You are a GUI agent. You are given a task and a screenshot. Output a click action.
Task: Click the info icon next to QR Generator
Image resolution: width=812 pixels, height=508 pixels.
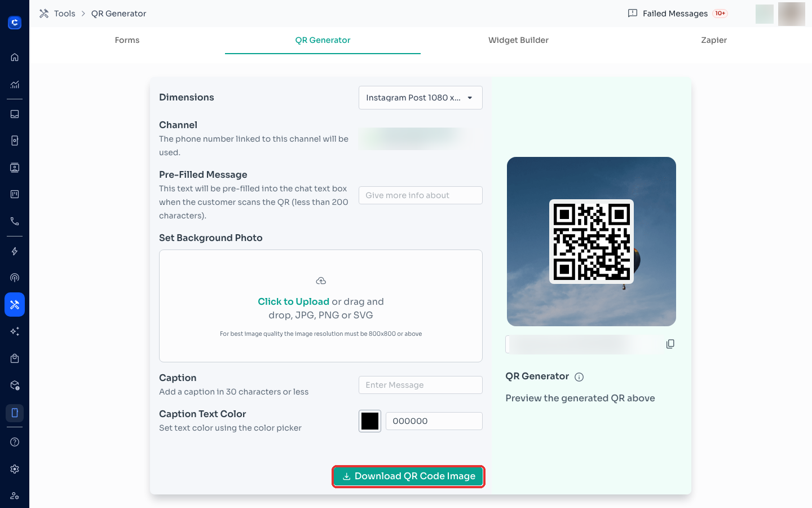[x=579, y=377]
